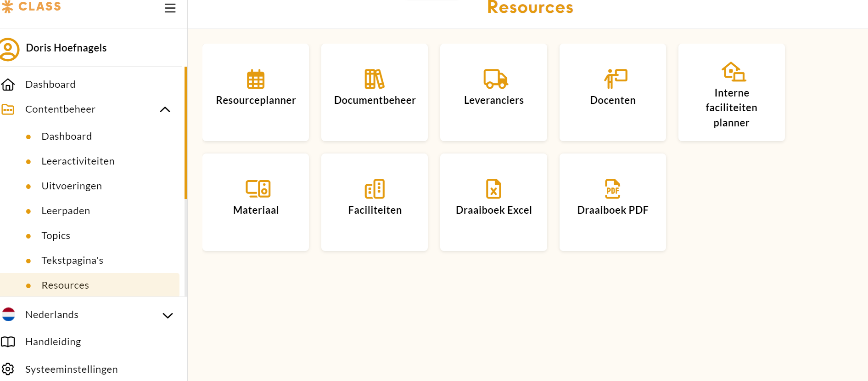Click the Draaiboek PDF file icon

[612, 189]
